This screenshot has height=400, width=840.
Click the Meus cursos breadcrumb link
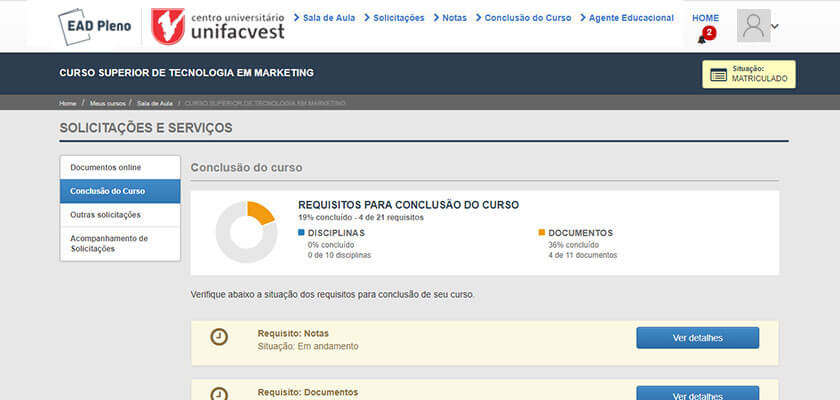pyautogui.click(x=108, y=103)
